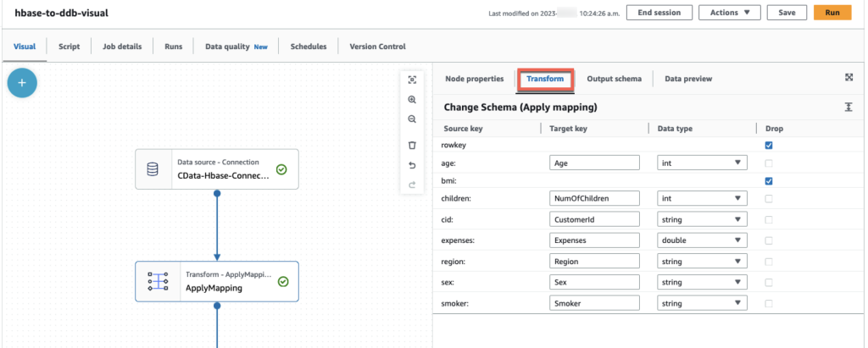Screen dimensions: 868x348
Task: Zoom in on the job canvas
Action: point(412,100)
